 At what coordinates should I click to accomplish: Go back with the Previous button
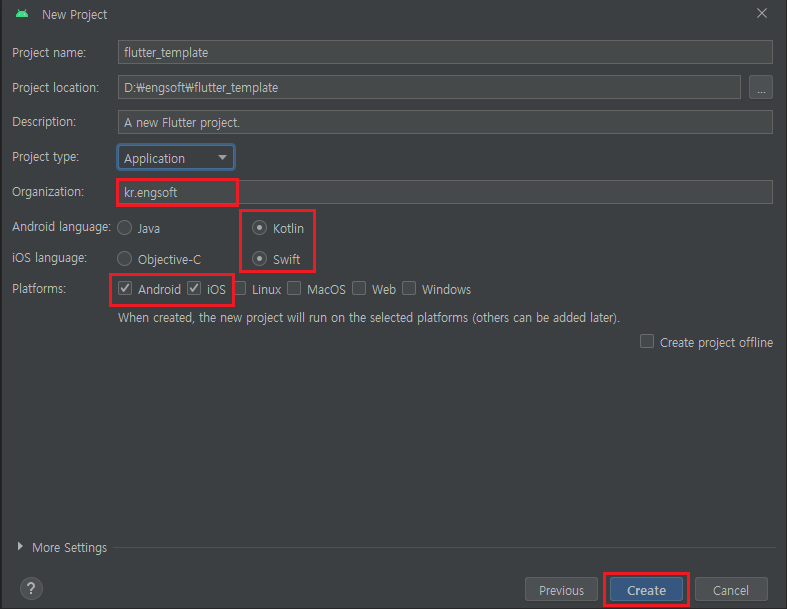pos(561,590)
